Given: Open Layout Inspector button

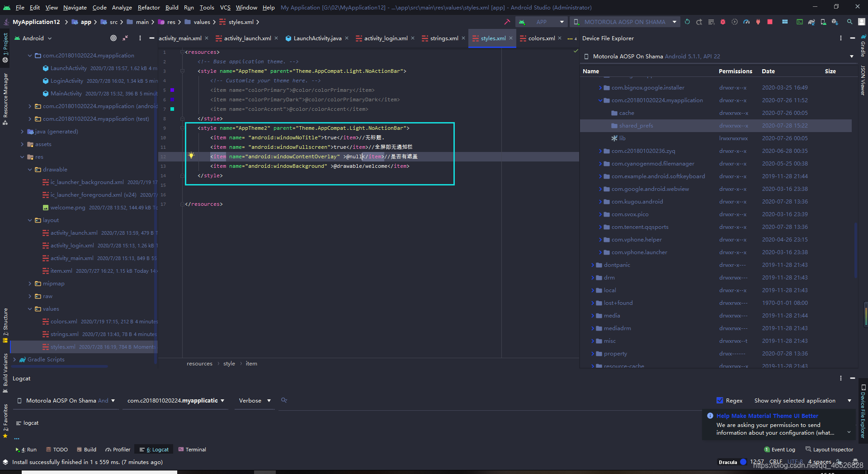Looking at the screenshot, I should (x=829, y=449).
